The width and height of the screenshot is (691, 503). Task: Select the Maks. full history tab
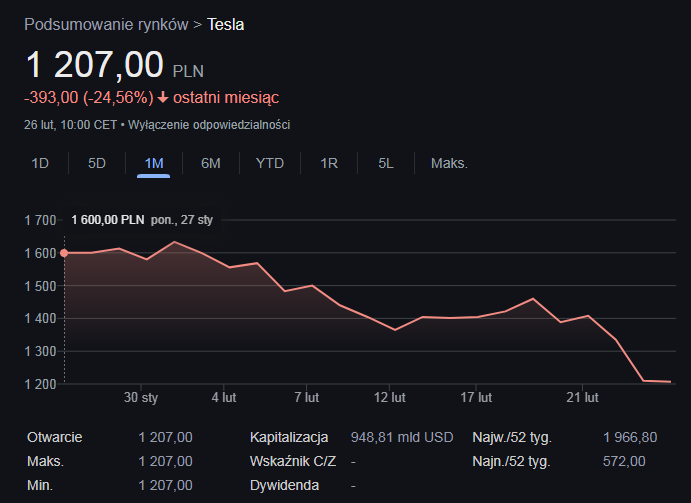coord(449,163)
